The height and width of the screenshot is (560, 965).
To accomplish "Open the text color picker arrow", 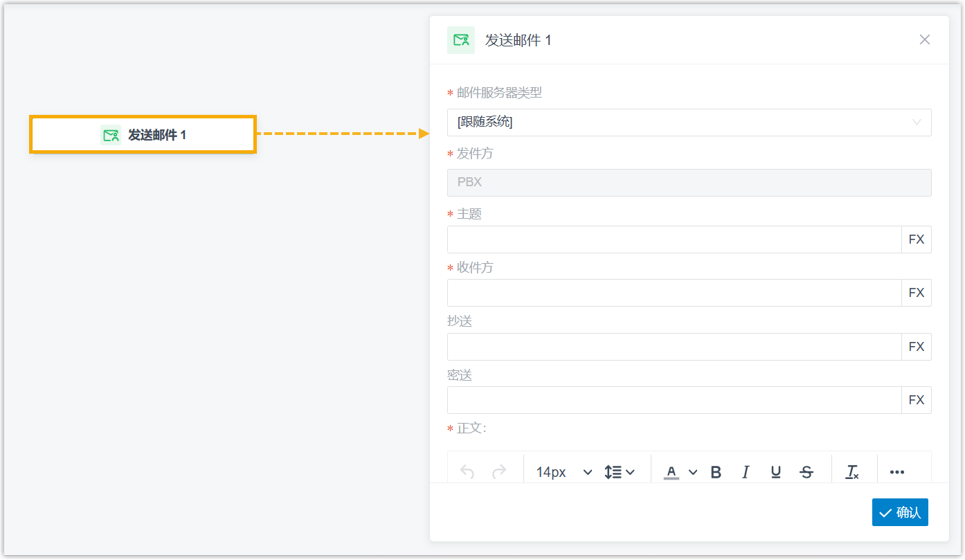I will pyautogui.click(x=693, y=472).
